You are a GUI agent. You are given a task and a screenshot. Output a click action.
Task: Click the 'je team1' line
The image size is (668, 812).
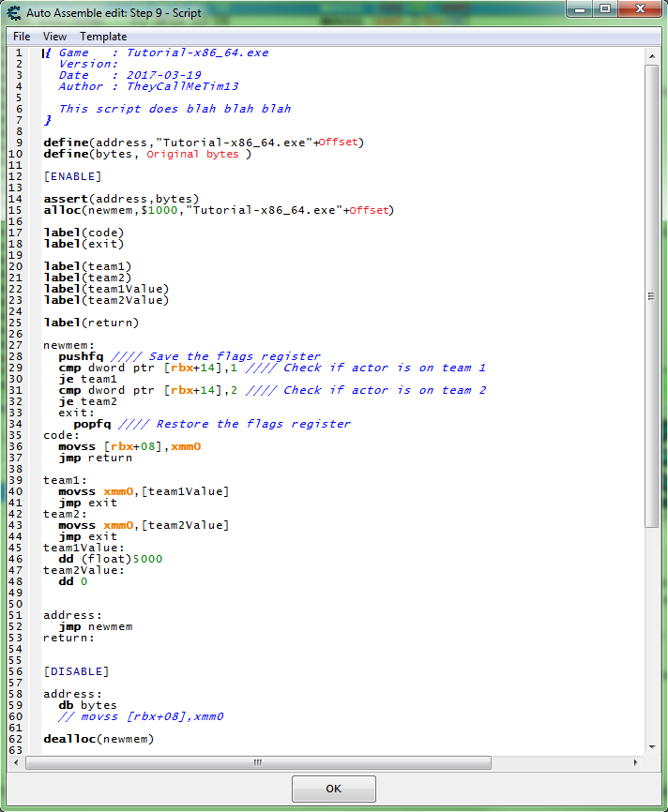[x=87, y=379]
